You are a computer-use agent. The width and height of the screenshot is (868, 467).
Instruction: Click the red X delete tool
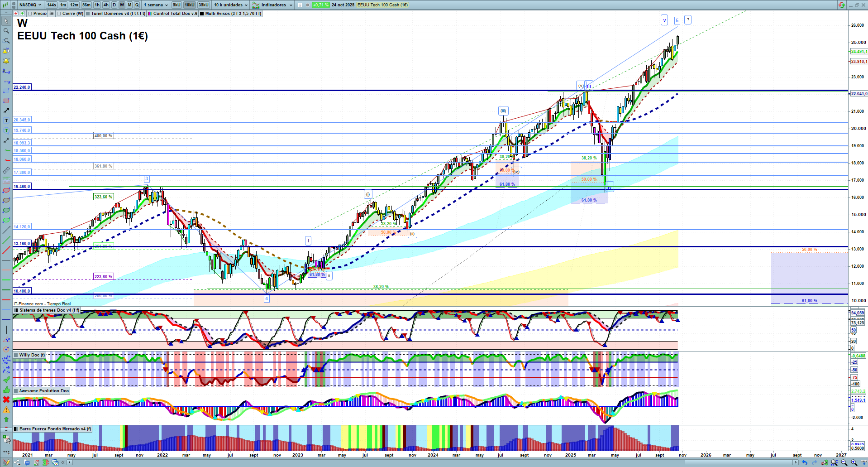(x=6, y=400)
